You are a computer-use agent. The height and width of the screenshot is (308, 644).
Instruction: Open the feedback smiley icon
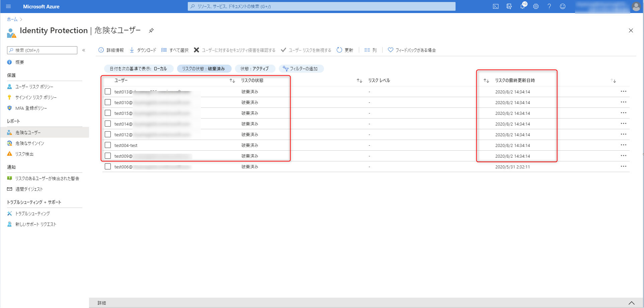pos(563,6)
